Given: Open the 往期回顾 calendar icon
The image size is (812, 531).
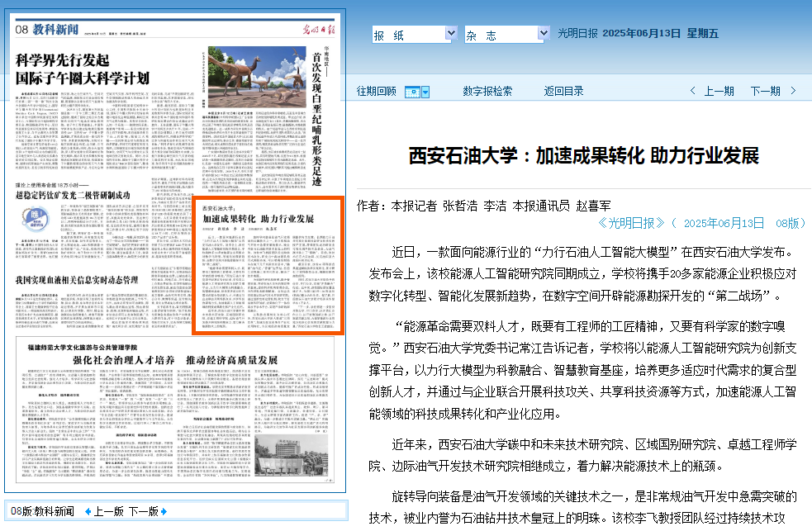Looking at the screenshot, I should pos(412,92).
